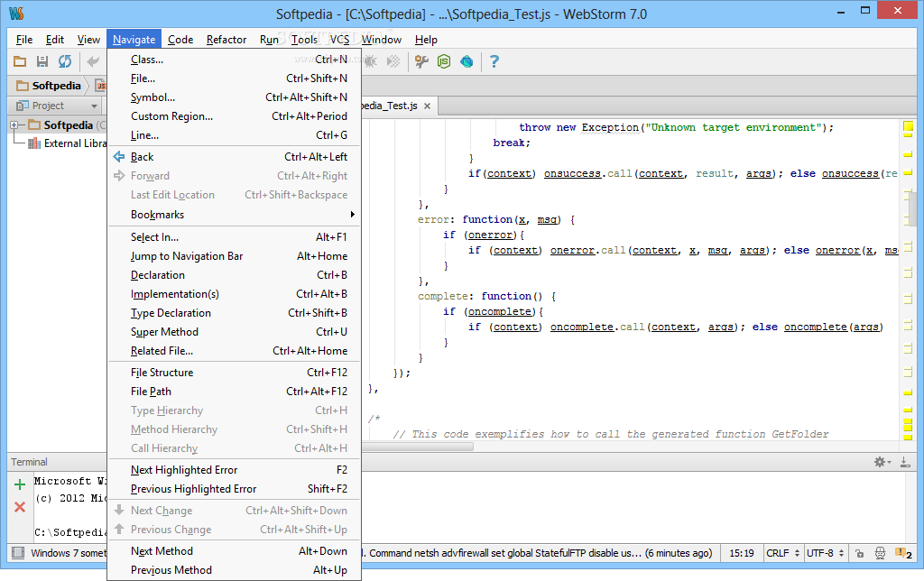Screen dimensions: 924x581
Task: Open Settings via the wrench toolbar icon
Action: point(421,61)
